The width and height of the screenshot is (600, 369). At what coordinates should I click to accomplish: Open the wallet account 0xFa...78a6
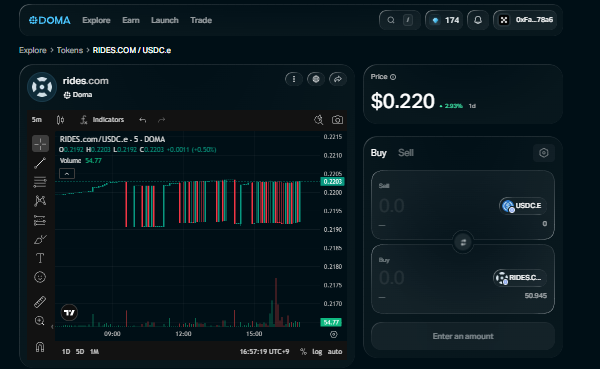pos(525,20)
